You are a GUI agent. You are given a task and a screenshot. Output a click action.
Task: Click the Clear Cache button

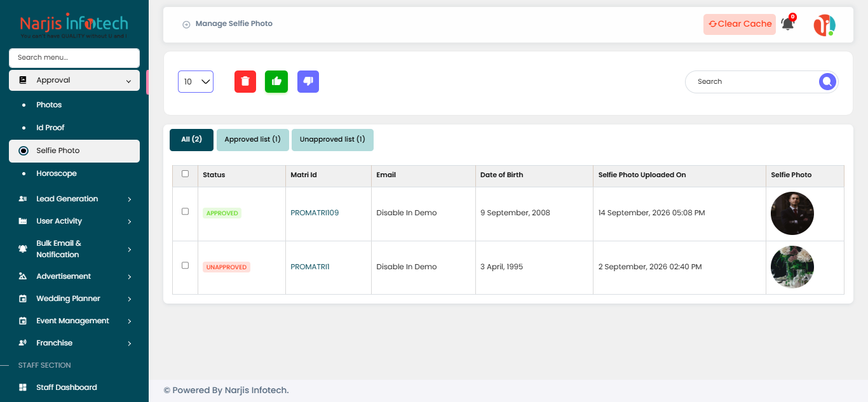740,24
